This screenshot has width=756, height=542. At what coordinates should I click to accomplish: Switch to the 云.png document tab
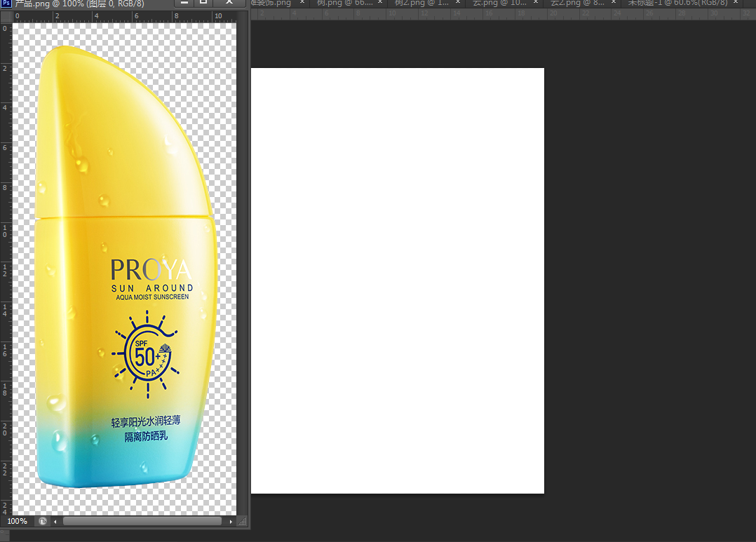coord(499,3)
